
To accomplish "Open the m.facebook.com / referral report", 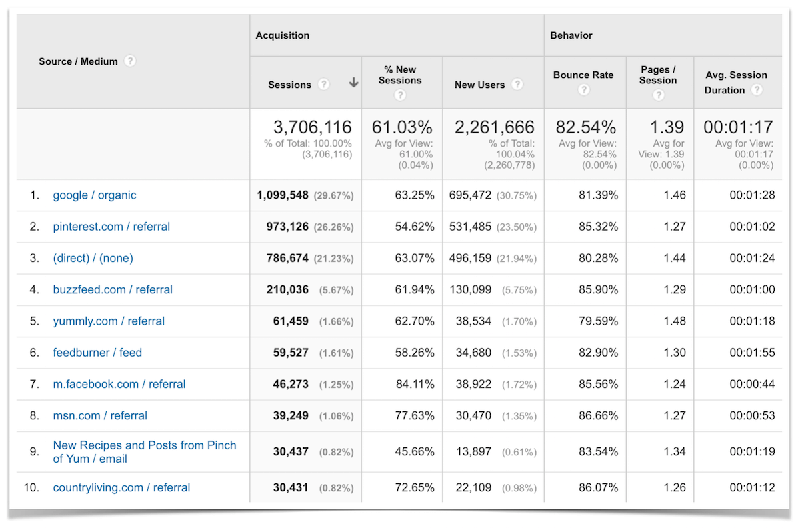I will tap(119, 384).
